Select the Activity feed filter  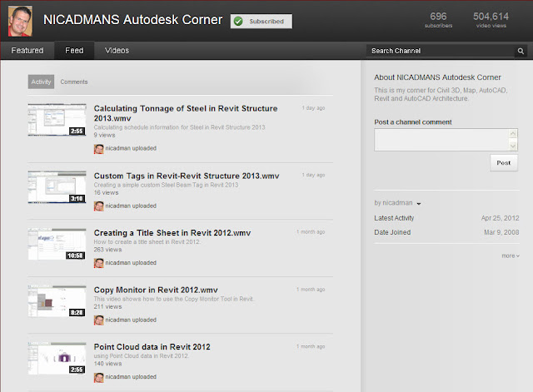(41, 82)
